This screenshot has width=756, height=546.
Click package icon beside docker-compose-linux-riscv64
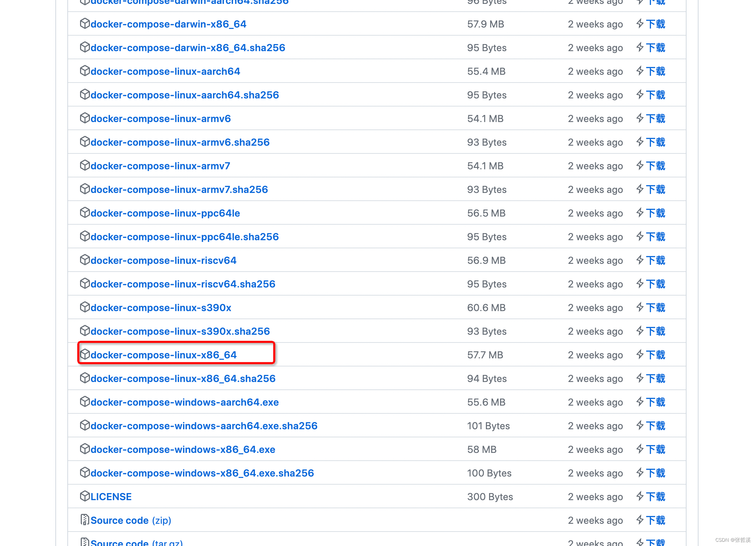(85, 260)
